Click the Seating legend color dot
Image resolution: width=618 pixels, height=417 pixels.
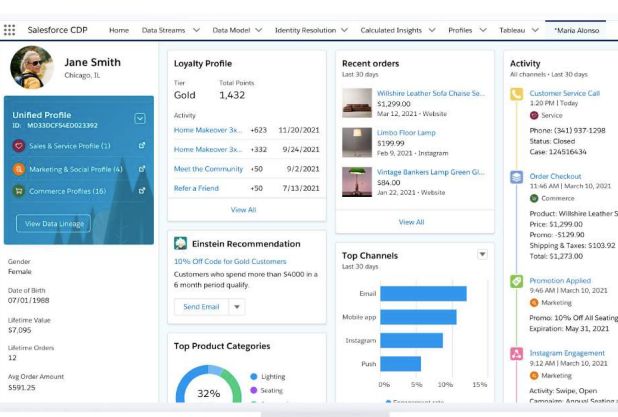pyautogui.click(x=254, y=390)
